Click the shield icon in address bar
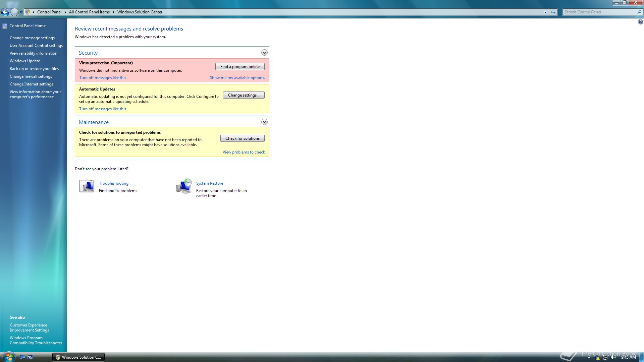This screenshot has height=362, width=644. [28, 12]
